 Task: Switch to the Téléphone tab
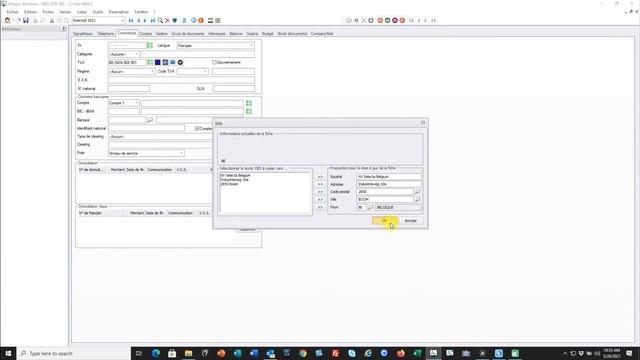(105, 33)
